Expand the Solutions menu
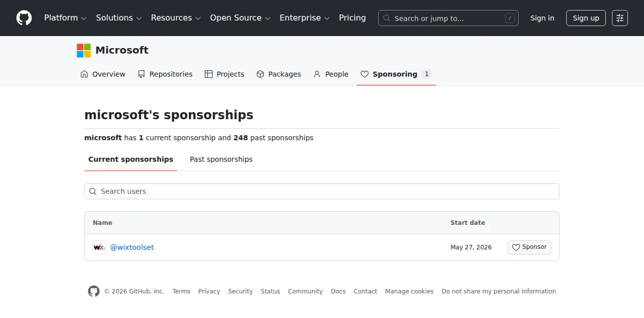Viewport: 644px width, 318px height. [x=119, y=18]
